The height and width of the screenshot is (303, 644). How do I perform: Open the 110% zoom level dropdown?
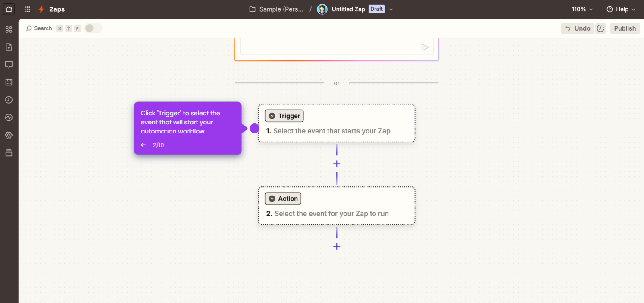point(582,9)
